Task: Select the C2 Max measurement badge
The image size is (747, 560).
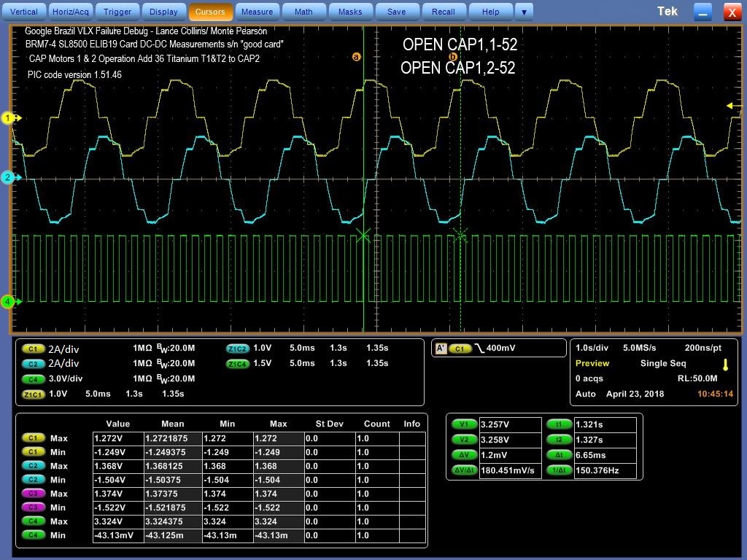Action: (33, 466)
